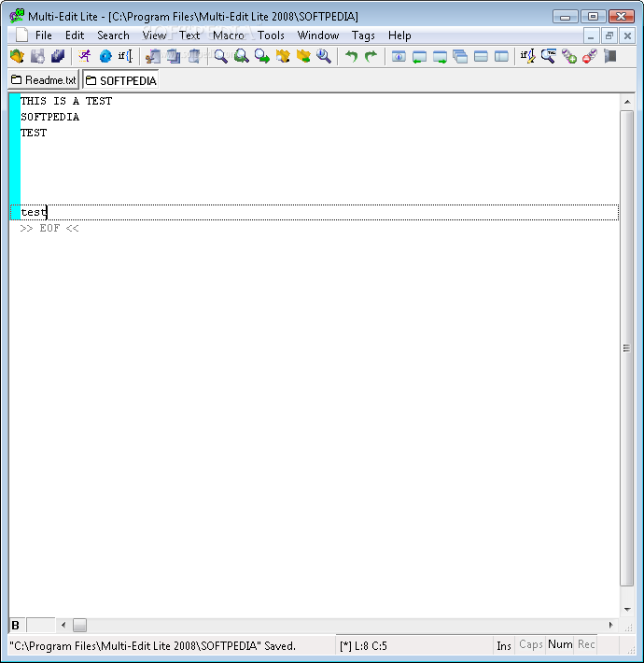Click the last magnifier icon before undo
Viewport: 644px width, 663px height.
coord(324,56)
